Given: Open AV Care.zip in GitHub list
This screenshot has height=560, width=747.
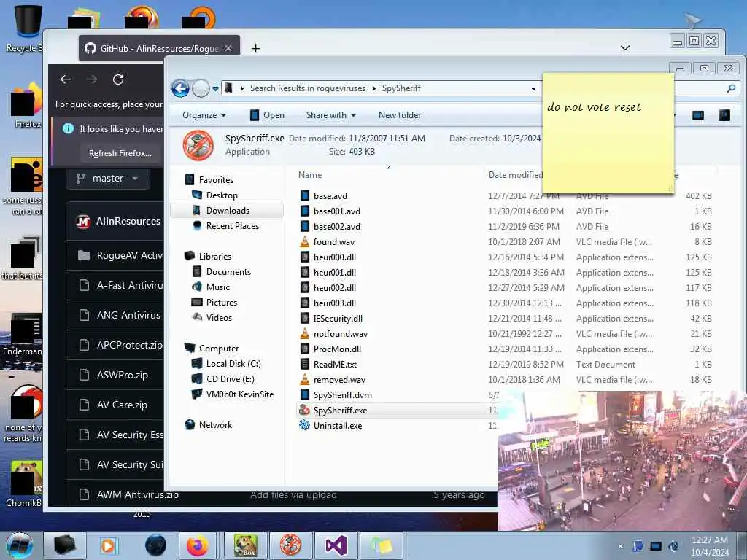Looking at the screenshot, I should tap(122, 405).
